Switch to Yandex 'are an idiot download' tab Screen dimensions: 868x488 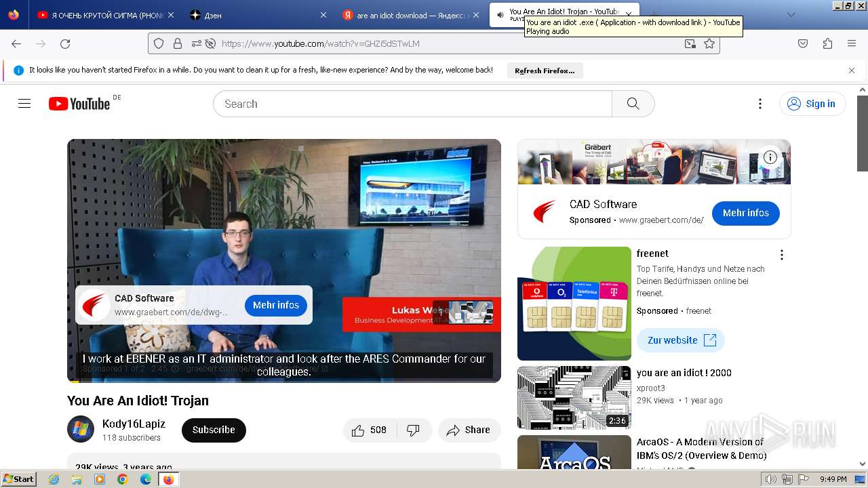[x=410, y=15]
